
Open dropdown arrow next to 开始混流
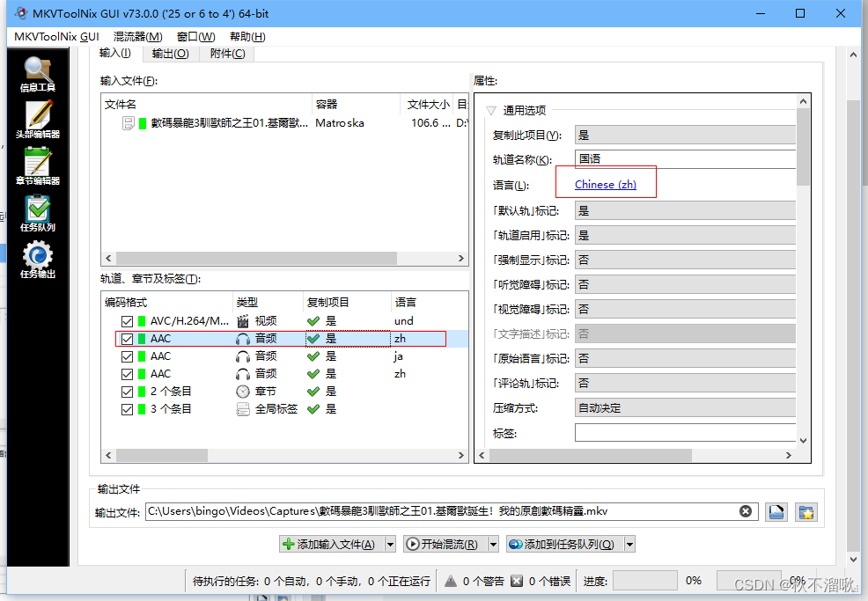click(493, 545)
